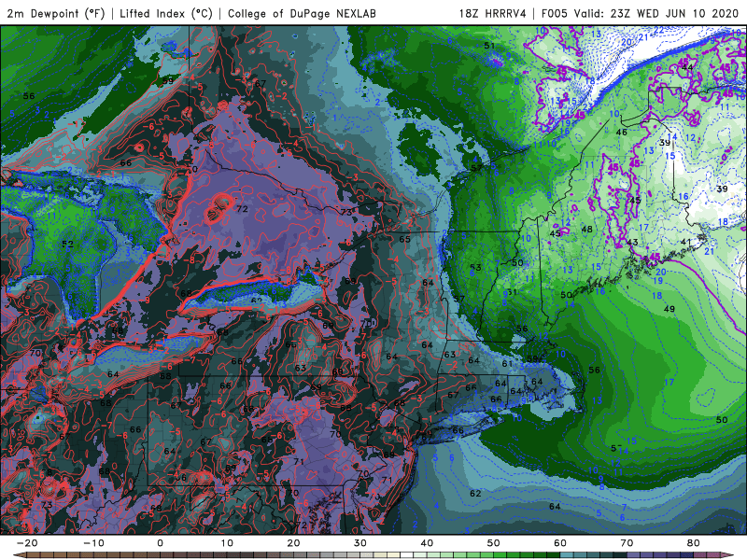This screenshot has width=747, height=560.
Task: Click the "20" color scale label
Action: coord(293,543)
